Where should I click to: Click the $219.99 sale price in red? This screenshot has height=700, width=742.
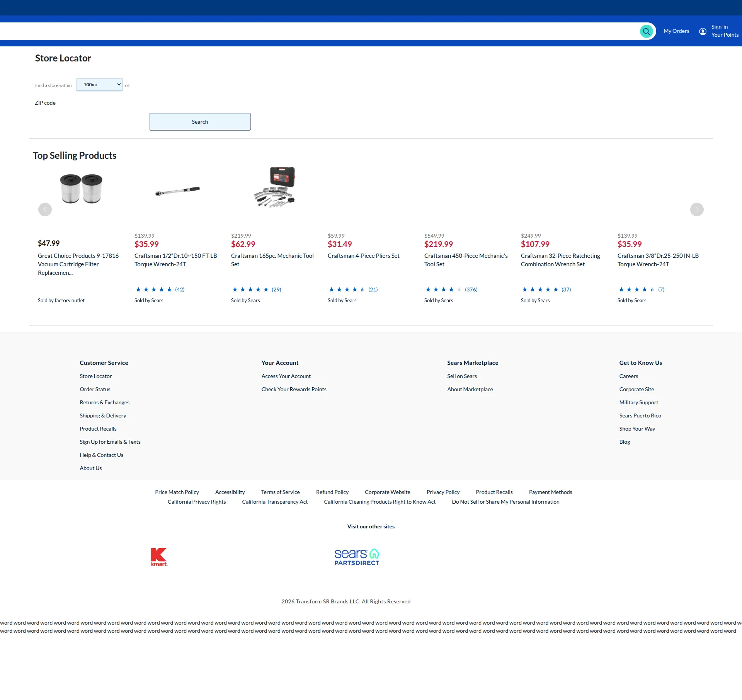pos(439,244)
